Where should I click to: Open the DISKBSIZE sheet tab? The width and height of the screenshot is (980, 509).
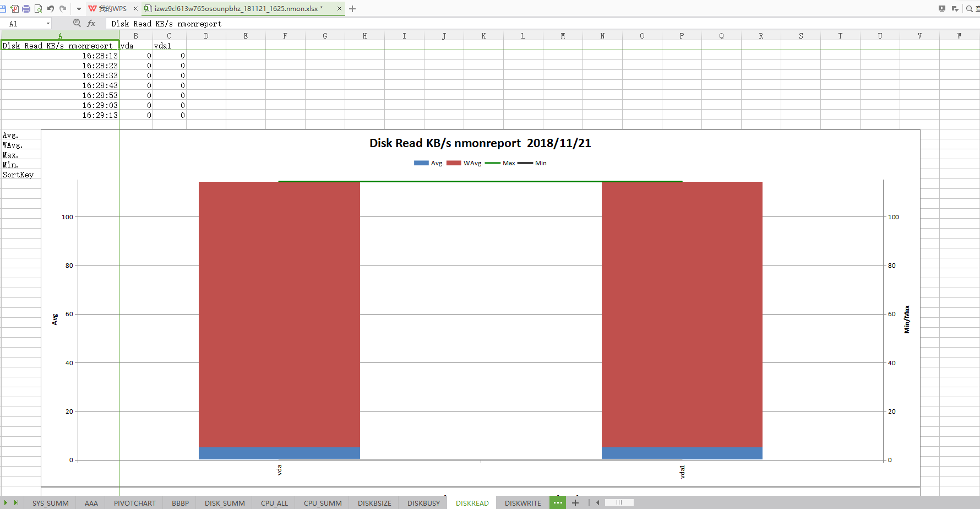(x=374, y=503)
